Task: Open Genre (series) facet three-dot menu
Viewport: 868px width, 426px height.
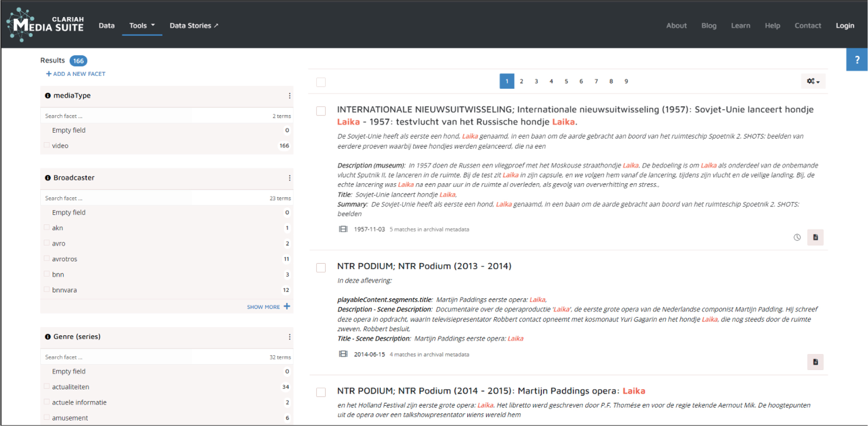Action: click(x=289, y=337)
